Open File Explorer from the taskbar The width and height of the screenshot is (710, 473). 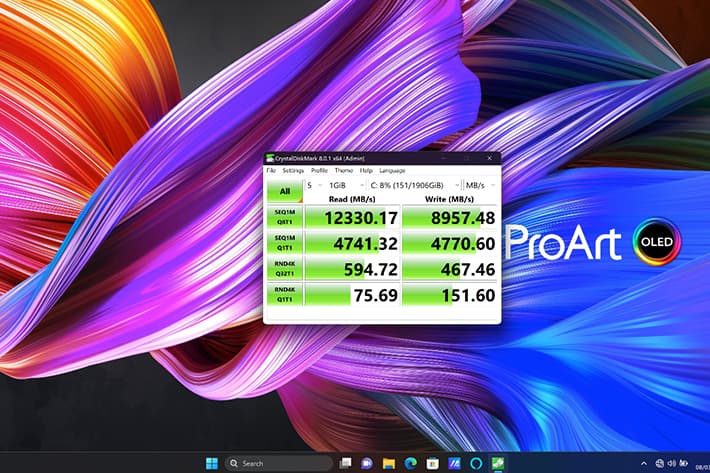[x=389, y=463]
